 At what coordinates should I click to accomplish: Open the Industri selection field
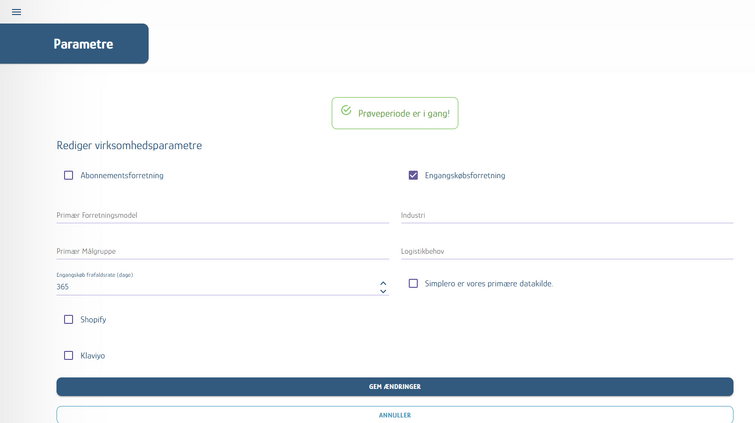566,215
